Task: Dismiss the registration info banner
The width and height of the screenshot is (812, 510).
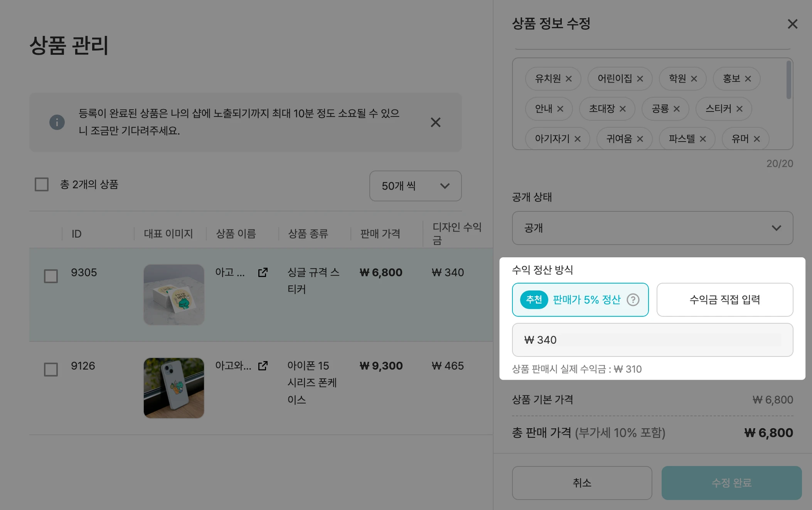Action: 435,122
